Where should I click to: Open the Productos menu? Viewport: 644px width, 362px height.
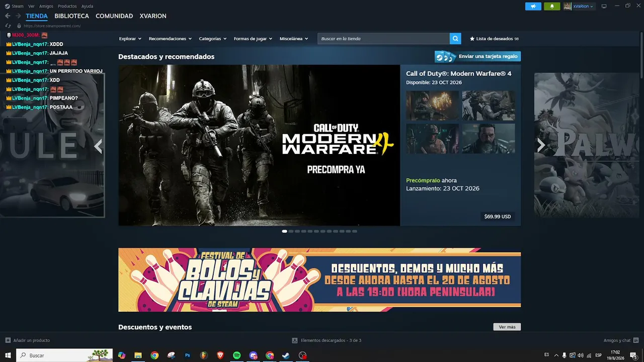pyautogui.click(x=67, y=6)
